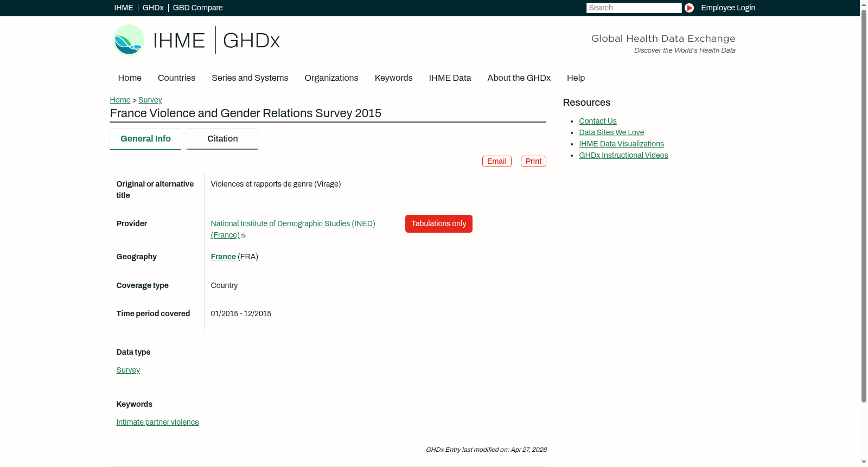Open the Countries menu item
This screenshot has height=467, width=868.
176,78
